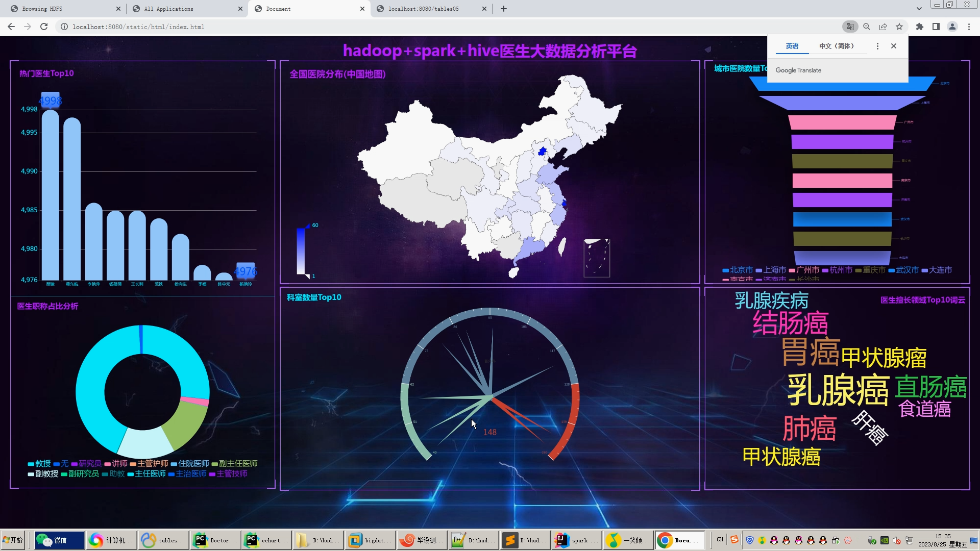Click the share page icon
The image size is (980, 551).
click(x=883, y=27)
